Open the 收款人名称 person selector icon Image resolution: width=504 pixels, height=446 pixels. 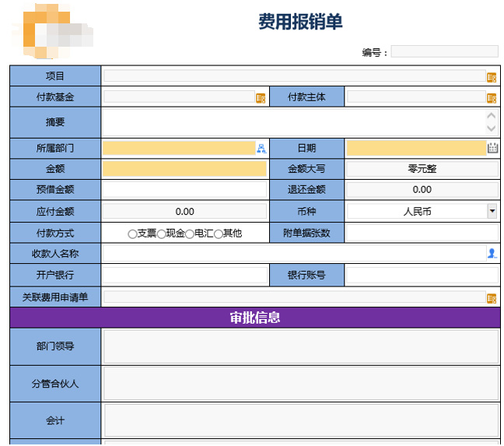492,253
